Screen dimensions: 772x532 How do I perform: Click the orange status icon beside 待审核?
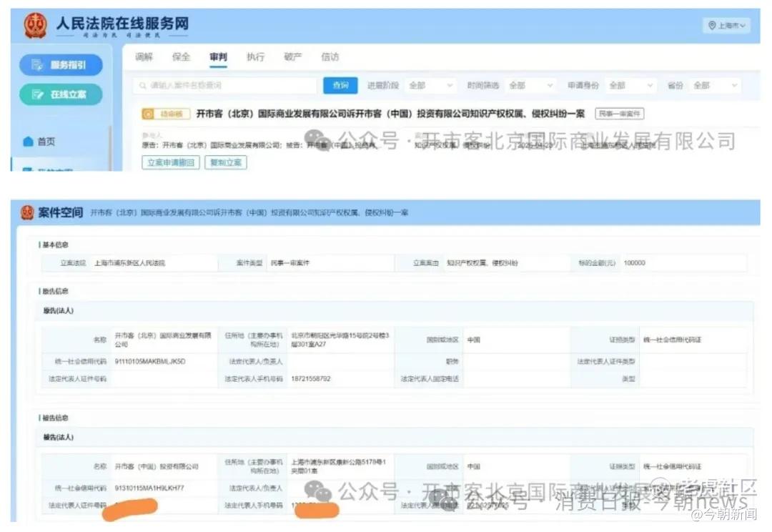click(x=148, y=114)
